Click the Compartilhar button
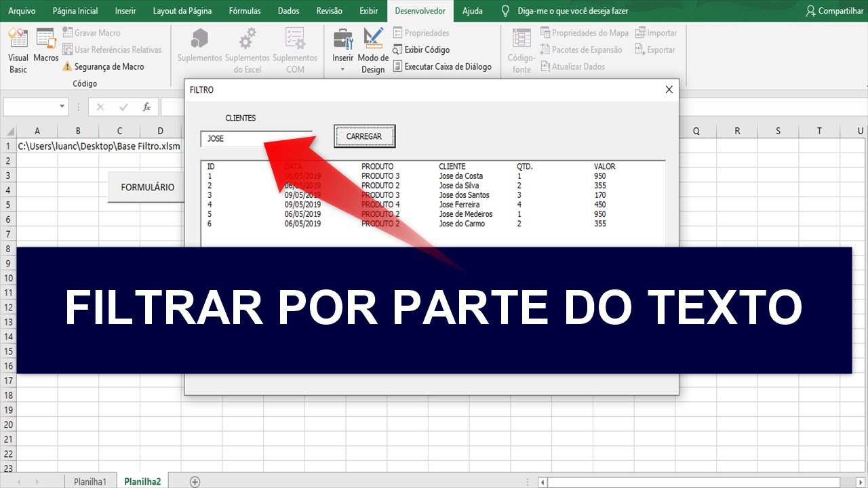 834,11
